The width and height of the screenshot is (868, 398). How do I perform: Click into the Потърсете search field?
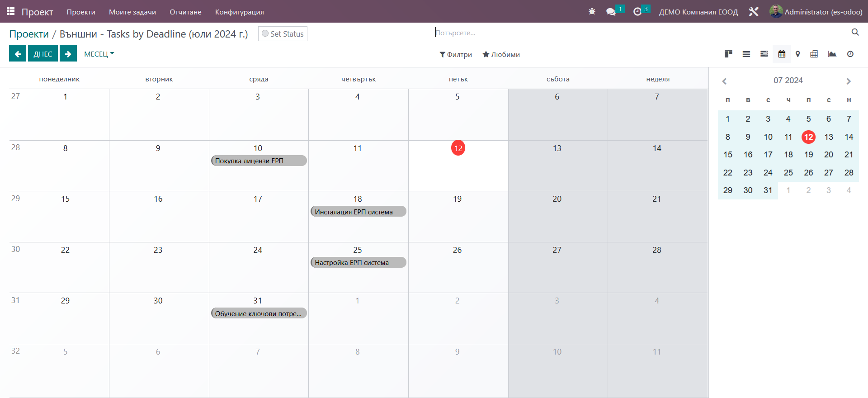point(642,33)
